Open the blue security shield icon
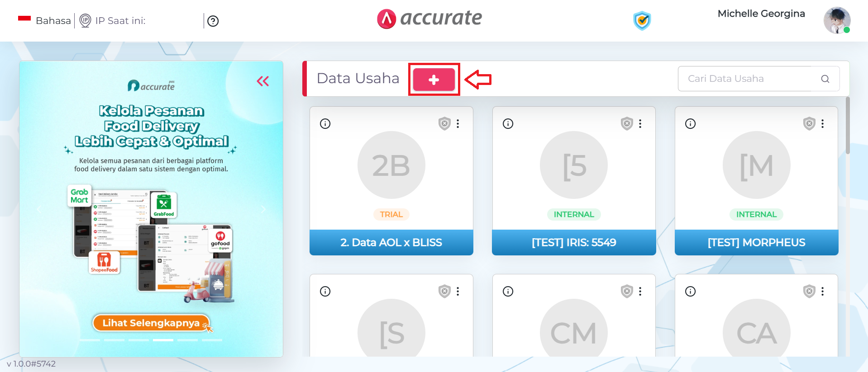Image resolution: width=868 pixels, height=372 pixels. pos(642,21)
